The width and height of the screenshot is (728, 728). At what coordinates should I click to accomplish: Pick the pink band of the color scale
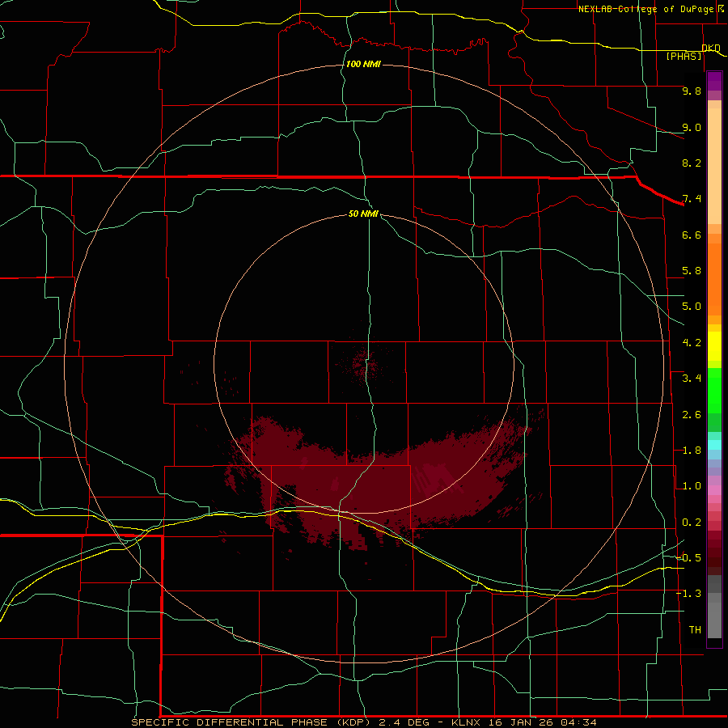click(x=714, y=490)
